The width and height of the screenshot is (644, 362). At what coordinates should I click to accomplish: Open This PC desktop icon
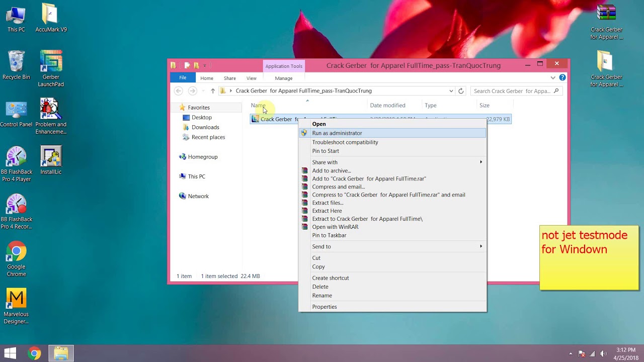coord(16,19)
